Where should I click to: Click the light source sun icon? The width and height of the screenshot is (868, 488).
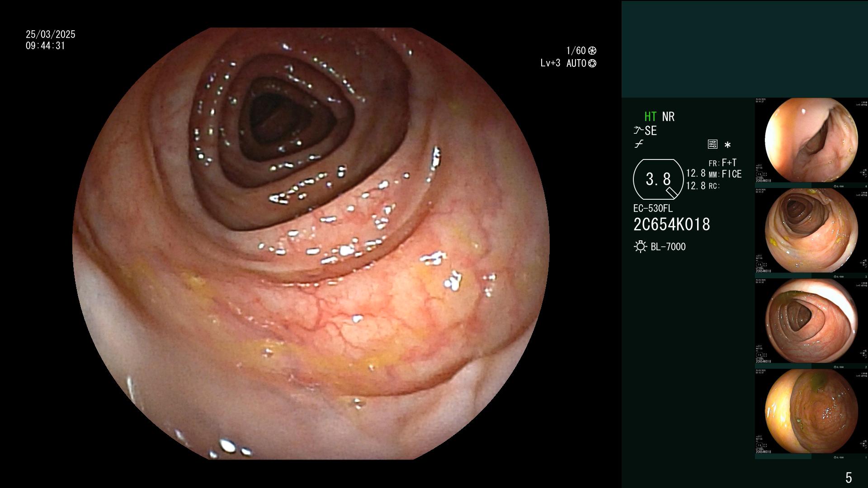tap(640, 247)
